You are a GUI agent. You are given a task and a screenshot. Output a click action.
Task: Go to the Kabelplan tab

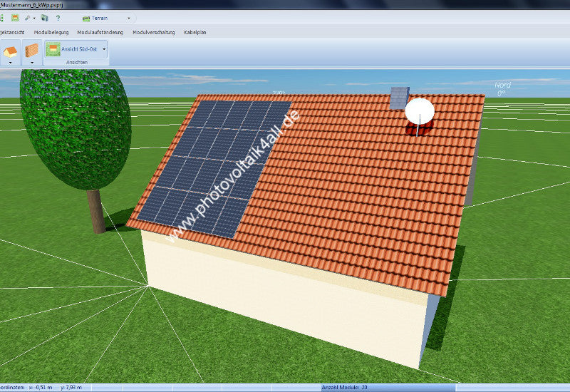[x=195, y=32]
